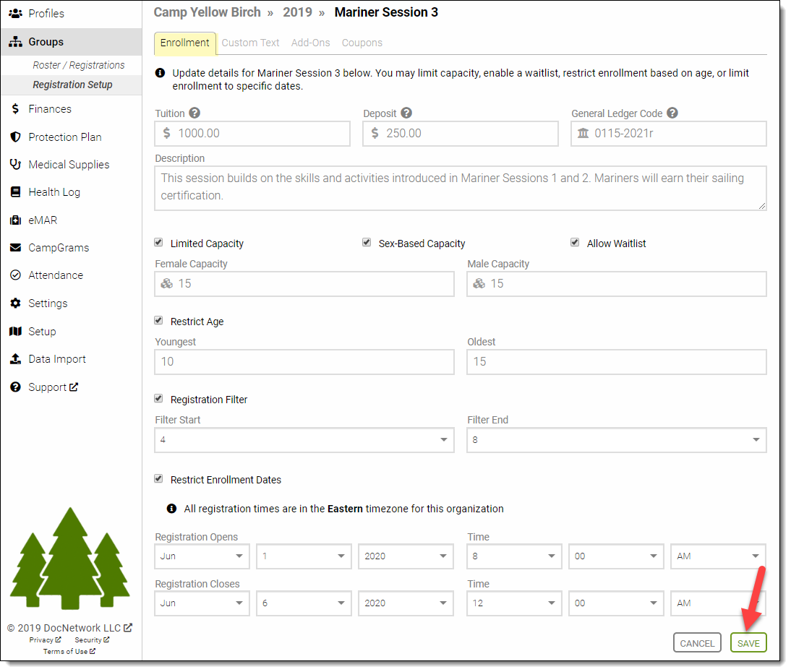Click the Profiles people icon in sidebar
This screenshot has height=672, width=791.
coord(15,14)
